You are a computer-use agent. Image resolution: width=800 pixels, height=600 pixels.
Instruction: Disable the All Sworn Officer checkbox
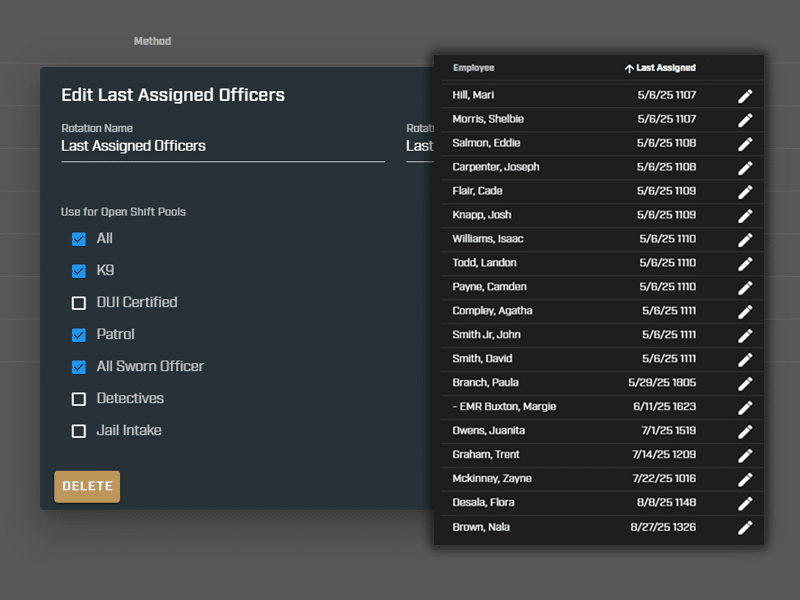tap(79, 367)
